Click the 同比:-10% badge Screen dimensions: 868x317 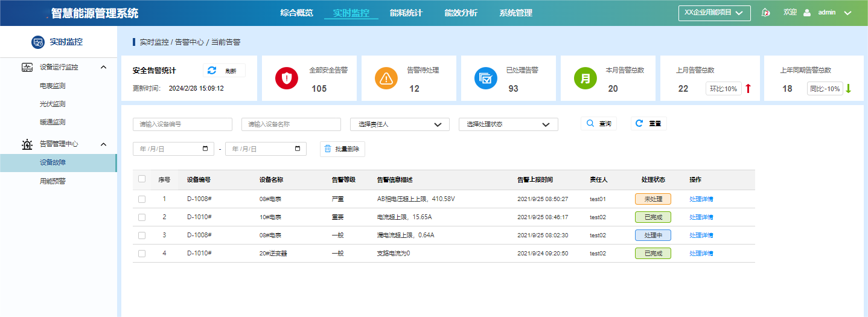825,89
